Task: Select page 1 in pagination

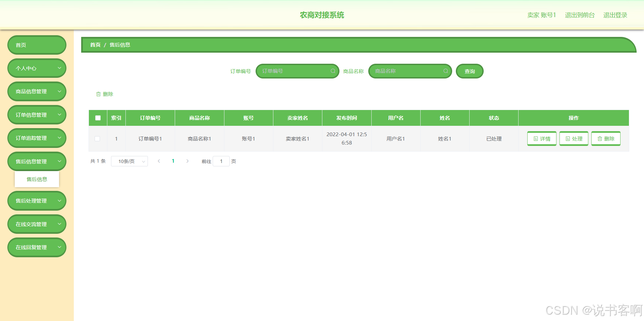Action: (x=173, y=161)
